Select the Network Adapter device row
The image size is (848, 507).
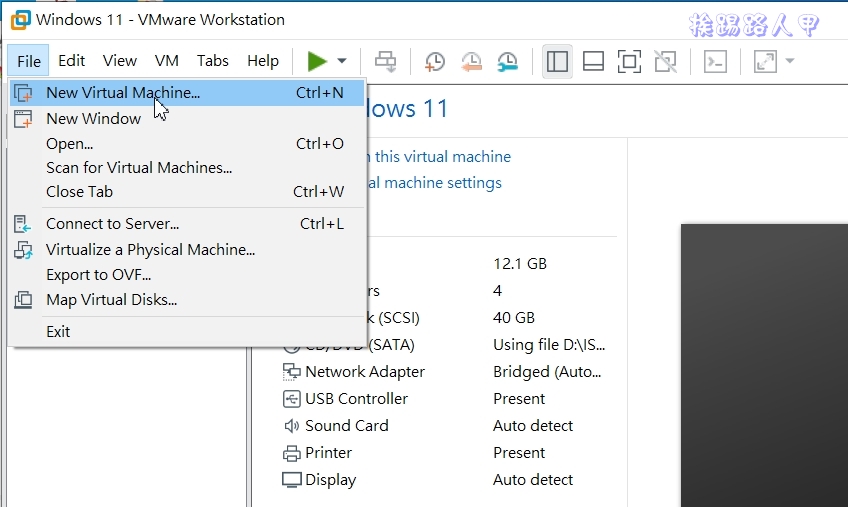click(x=443, y=372)
